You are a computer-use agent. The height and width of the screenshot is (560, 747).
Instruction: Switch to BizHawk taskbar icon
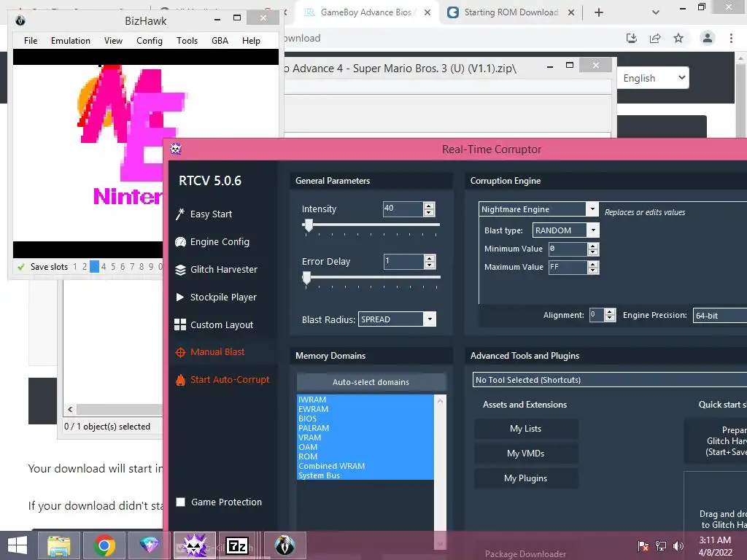[x=285, y=545]
